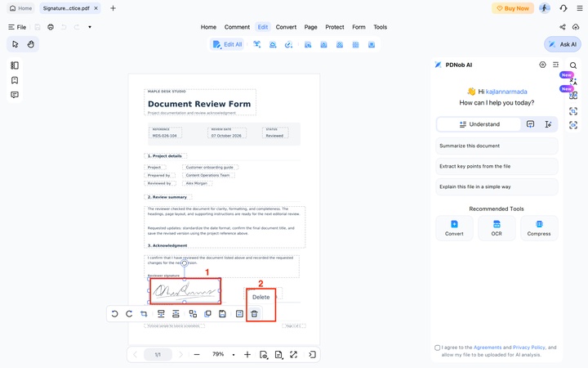Click the Edit All button
Image resolution: width=588 pixels, height=368 pixels.
(227, 44)
